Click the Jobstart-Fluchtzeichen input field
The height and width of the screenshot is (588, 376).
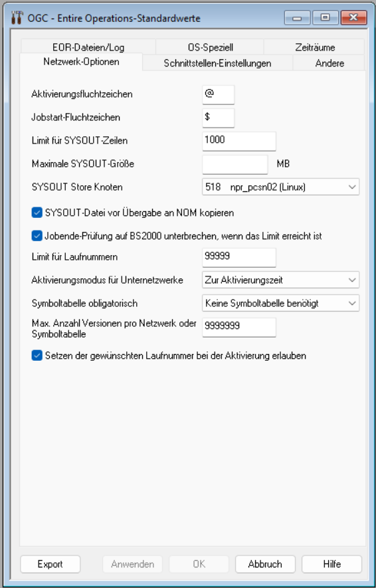click(x=218, y=118)
